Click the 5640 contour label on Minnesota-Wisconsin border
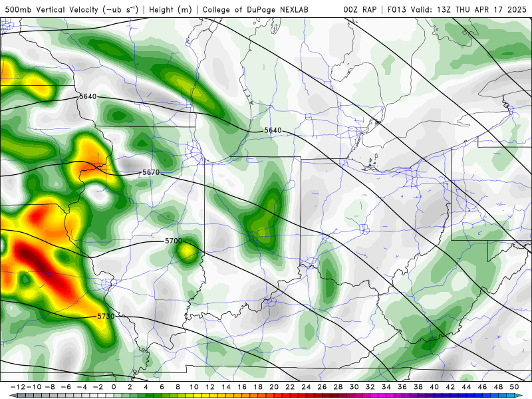 [x=88, y=96]
